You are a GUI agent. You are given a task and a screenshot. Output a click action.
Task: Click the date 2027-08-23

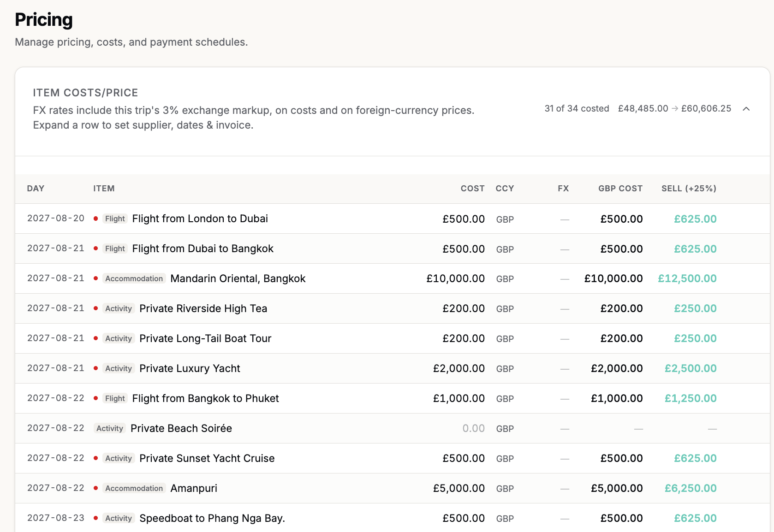coord(56,518)
